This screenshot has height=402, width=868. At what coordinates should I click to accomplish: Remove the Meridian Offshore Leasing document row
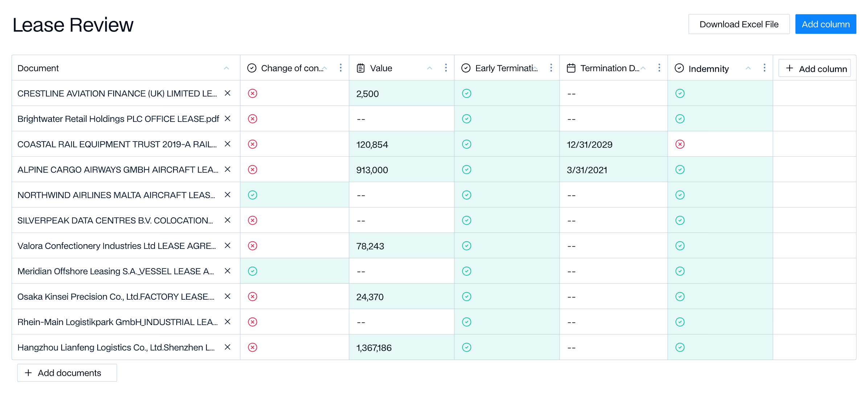[228, 271]
